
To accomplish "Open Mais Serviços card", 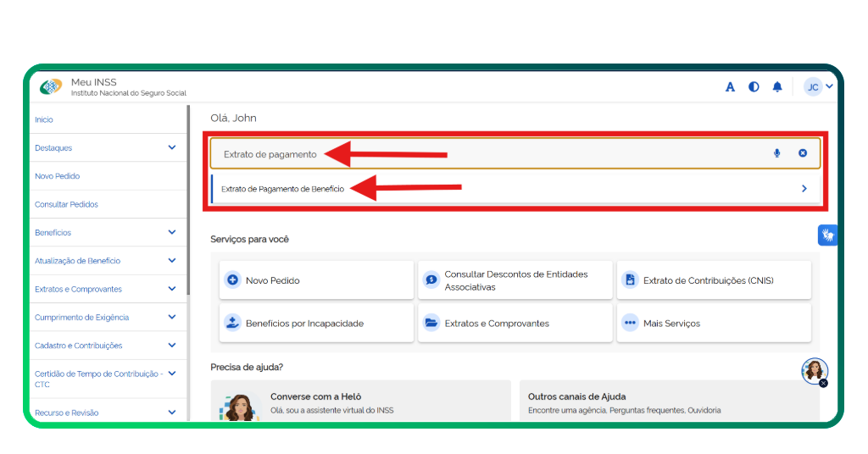I will (x=714, y=323).
